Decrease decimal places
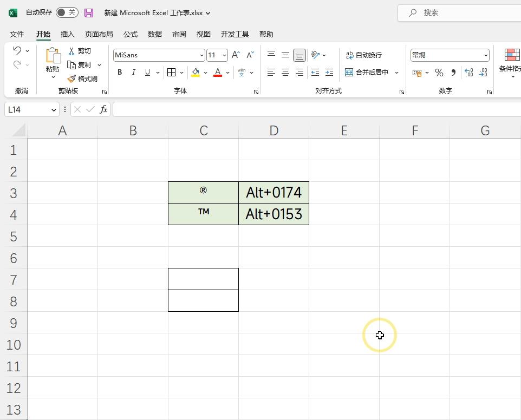Image resolution: width=521 pixels, height=420 pixels. click(x=483, y=73)
